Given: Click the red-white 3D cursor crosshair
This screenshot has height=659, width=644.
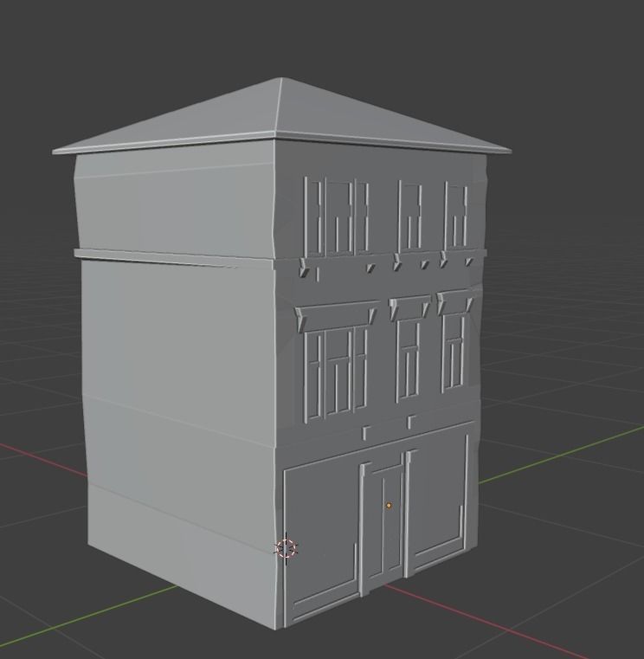Looking at the screenshot, I should (x=287, y=548).
